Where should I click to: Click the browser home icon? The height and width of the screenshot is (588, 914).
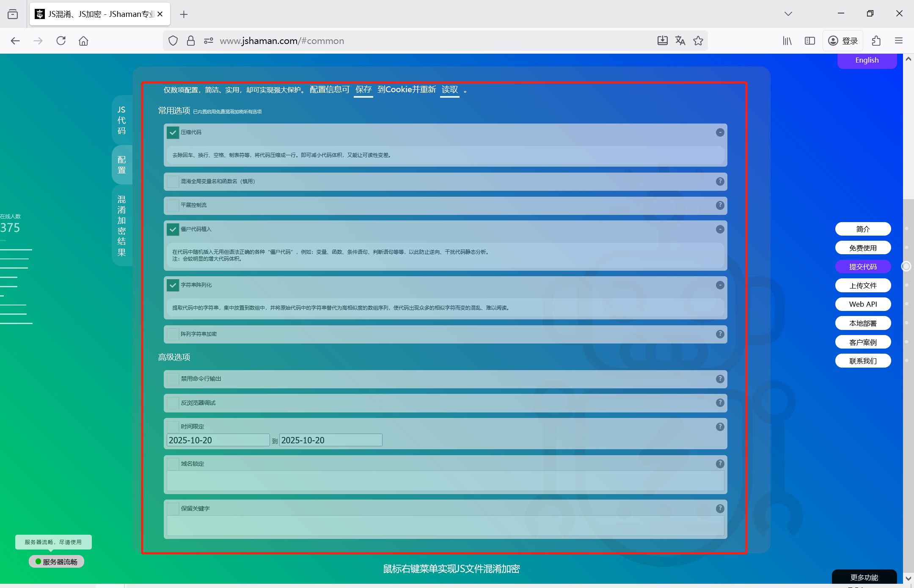[83, 41]
